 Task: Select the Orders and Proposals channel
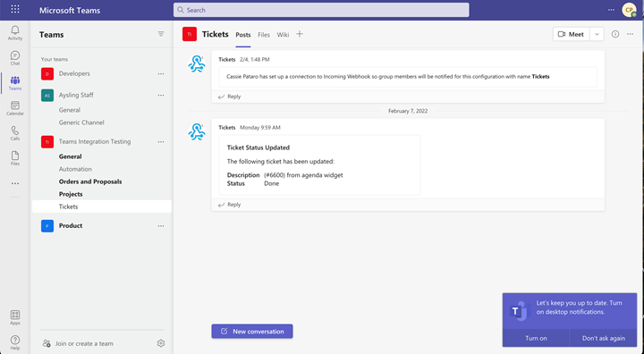click(x=90, y=181)
